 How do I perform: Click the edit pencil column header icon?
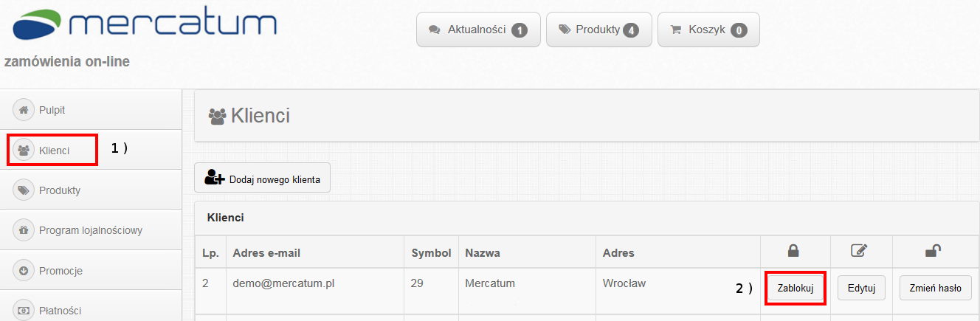coord(859,252)
